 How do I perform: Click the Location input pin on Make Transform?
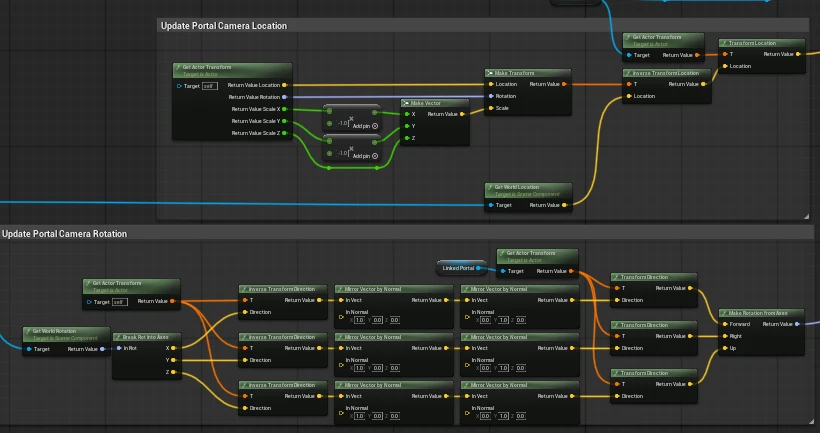[x=491, y=84]
